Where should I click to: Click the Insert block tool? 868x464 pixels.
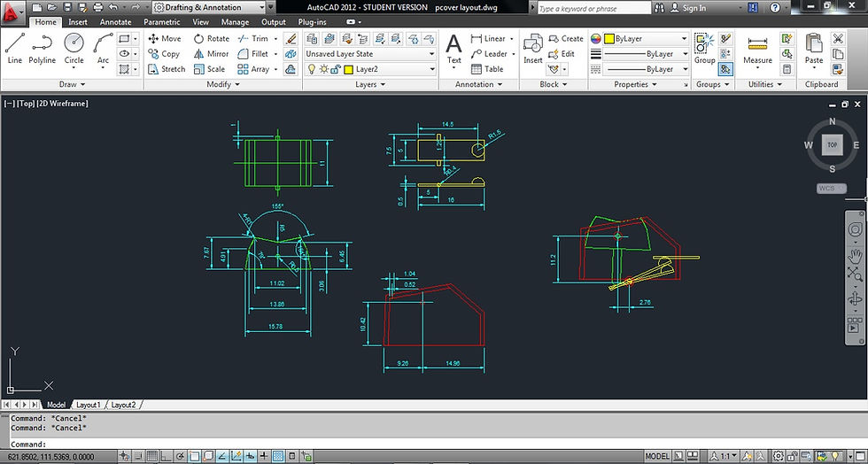click(x=533, y=49)
